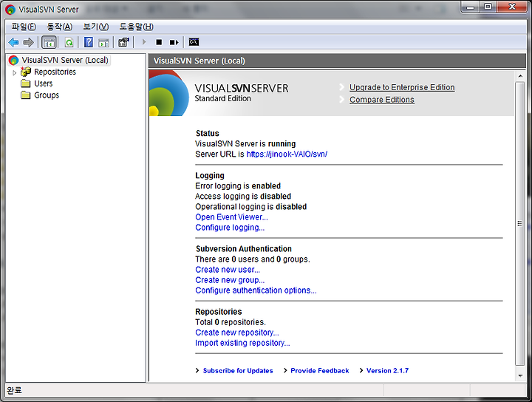Open server Properties toolbar icon
This screenshot has width=532, height=402.
(x=124, y=42)
